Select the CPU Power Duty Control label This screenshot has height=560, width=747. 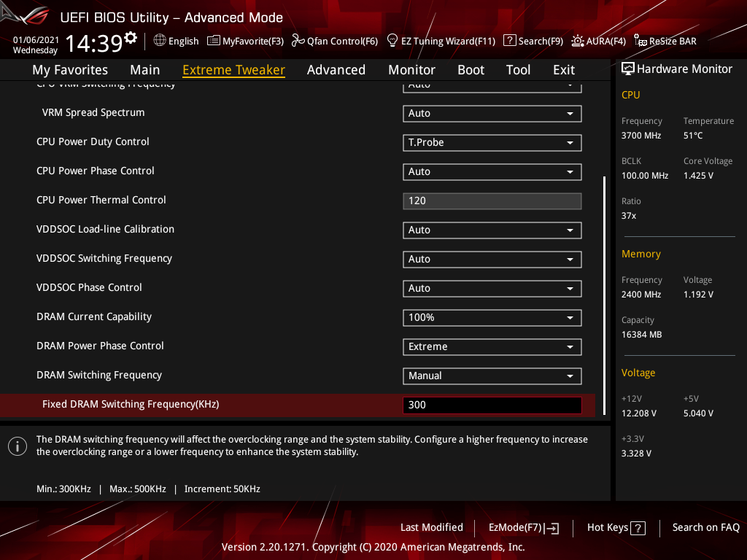tap(93, 141)
